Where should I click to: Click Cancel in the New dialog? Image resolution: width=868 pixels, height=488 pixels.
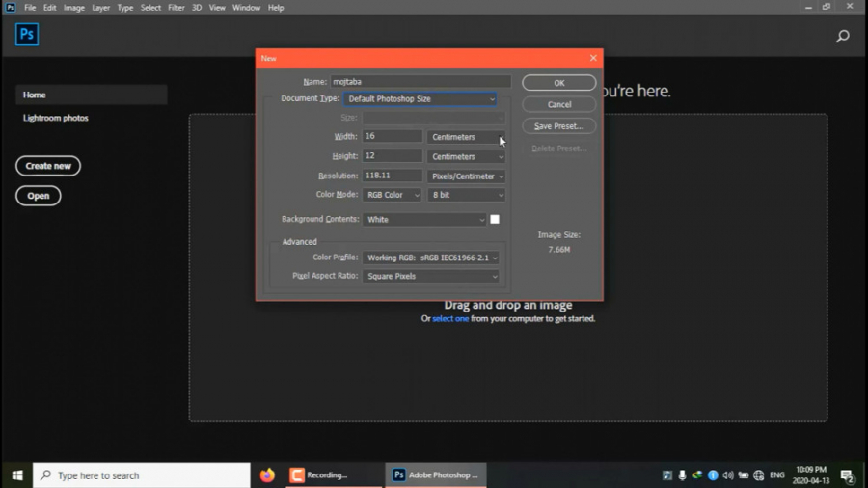(559, 104)
